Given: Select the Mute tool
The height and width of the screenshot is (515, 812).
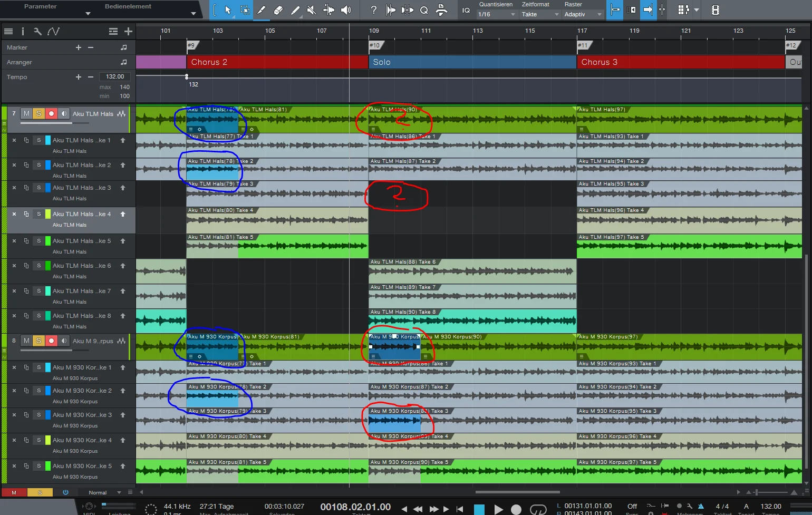Looking at the screenshot, I should (312, 9).
